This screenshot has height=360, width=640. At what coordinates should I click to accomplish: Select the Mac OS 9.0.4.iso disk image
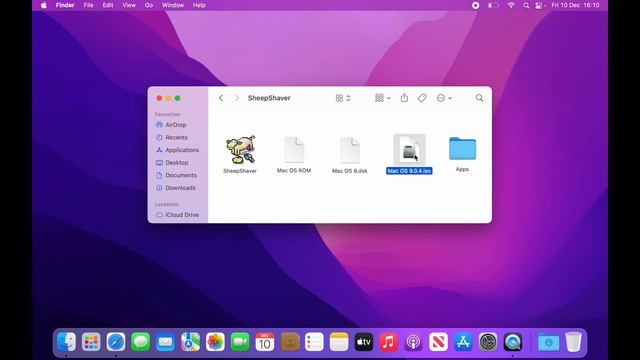(409, 149)
